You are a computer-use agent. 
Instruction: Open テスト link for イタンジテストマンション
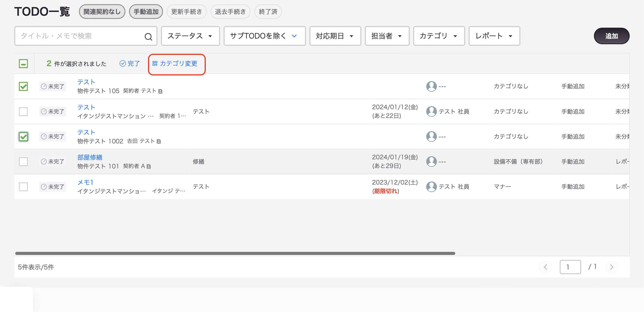pyautogui.click(x=86, y=107)
